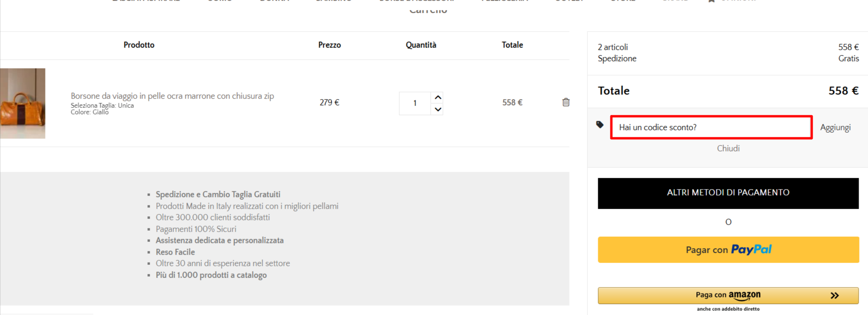Open the Borsone da viaggio product link
The width and height of the screenshot is (868, 315).
[172, 96]
